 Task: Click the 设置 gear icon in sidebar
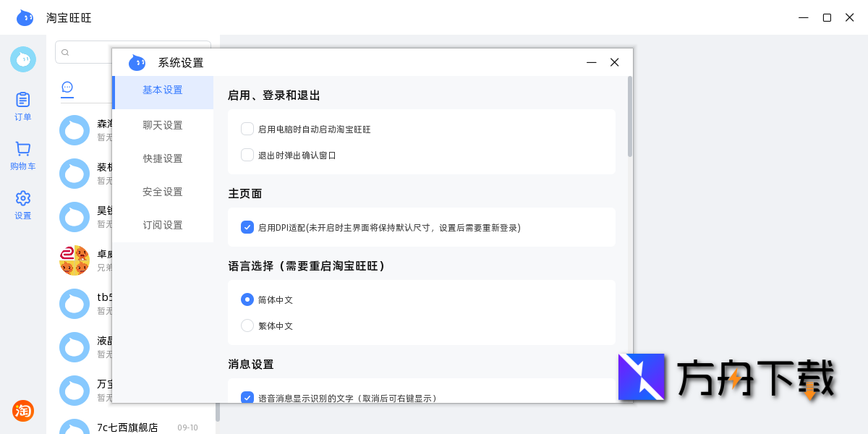pyautogui.click(x=22, y=199)
